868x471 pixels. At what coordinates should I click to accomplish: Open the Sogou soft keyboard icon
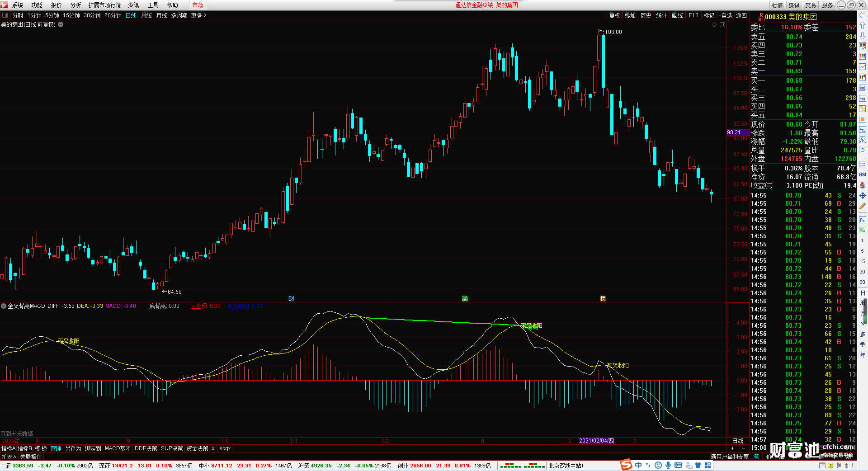click(x=678, y=465)
